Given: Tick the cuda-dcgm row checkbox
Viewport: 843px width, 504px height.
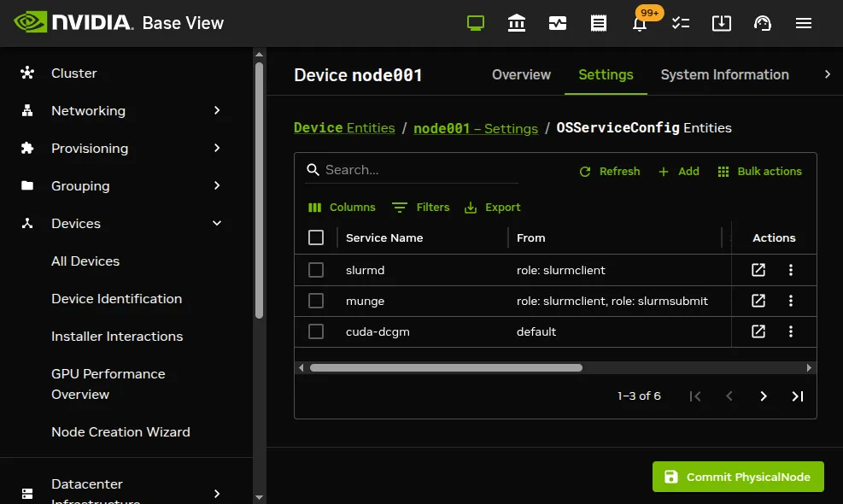Looking at the screenshot, I should pos(316,331).
